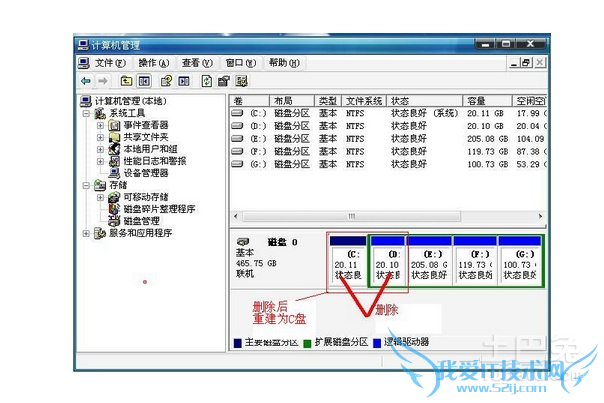Screen dimensions: 604x403
Task: Click the 磁盘管理 icon
Action: [114, 221]
